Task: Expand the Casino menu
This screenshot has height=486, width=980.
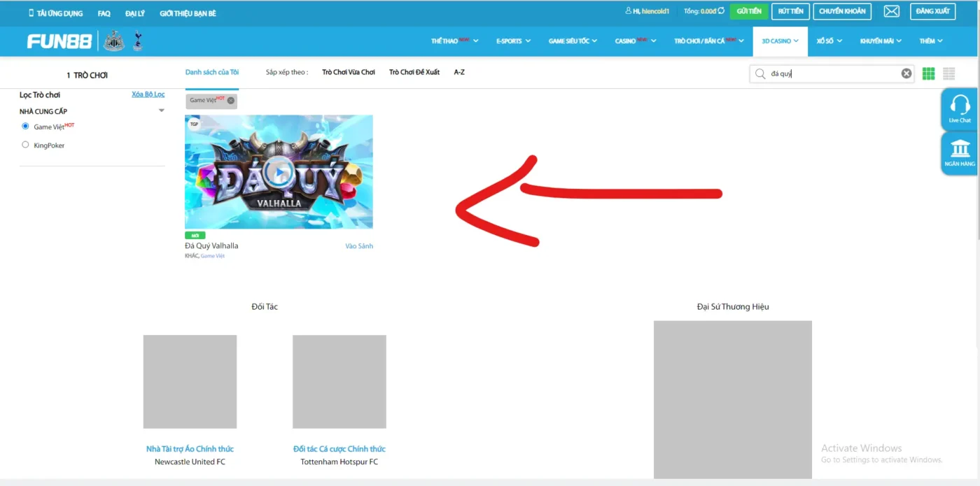Action: (636, 41)
